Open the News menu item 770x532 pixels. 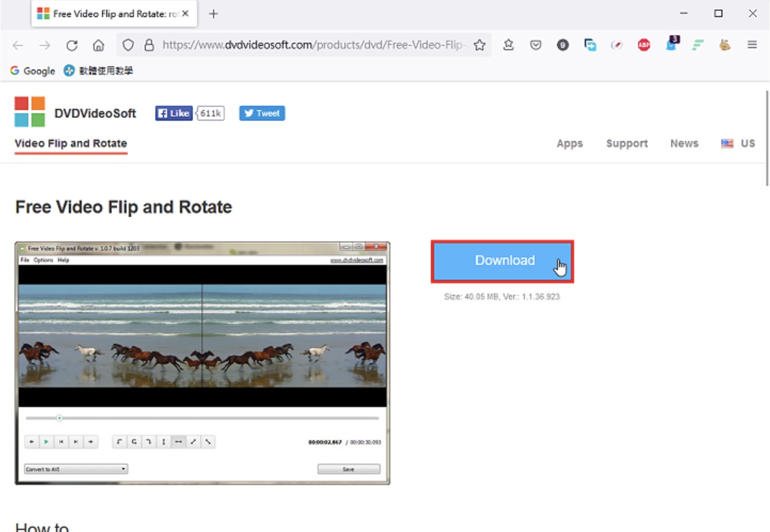(685, 144)
